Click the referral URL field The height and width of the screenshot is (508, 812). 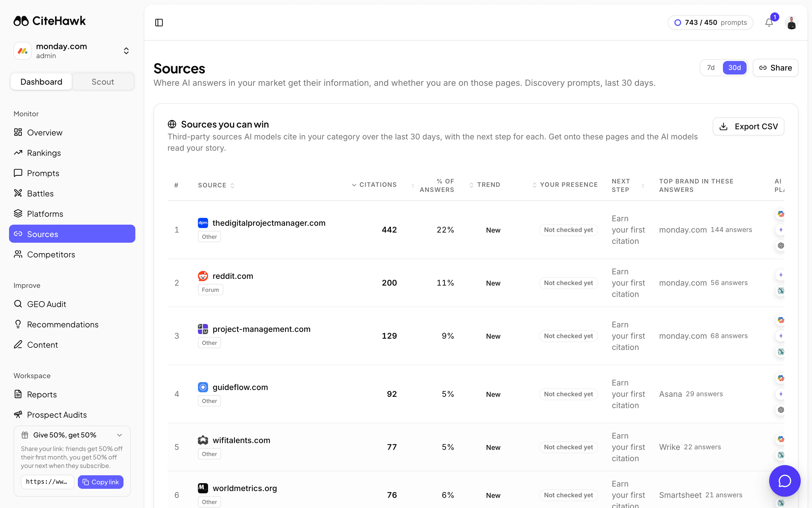coord(47,482)
